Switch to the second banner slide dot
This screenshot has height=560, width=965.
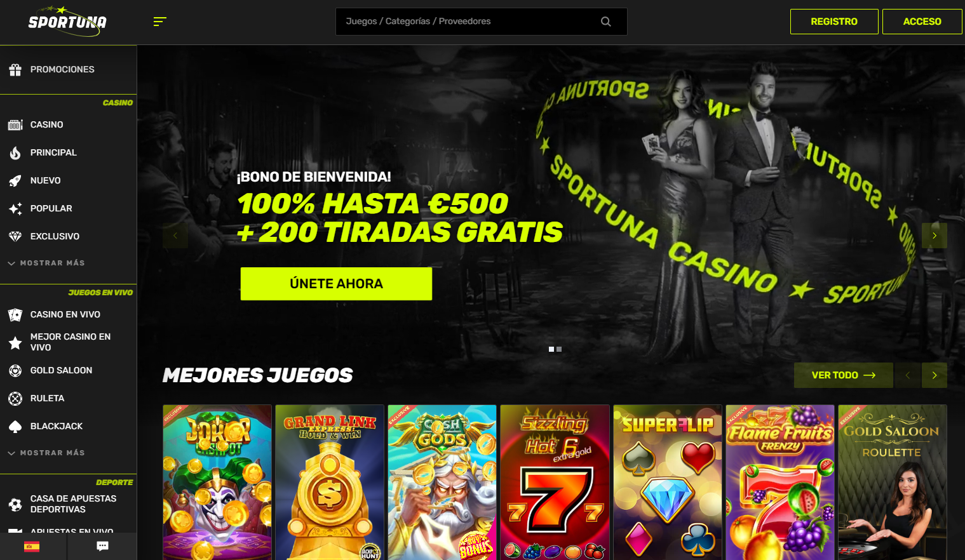tap(559, 349)
